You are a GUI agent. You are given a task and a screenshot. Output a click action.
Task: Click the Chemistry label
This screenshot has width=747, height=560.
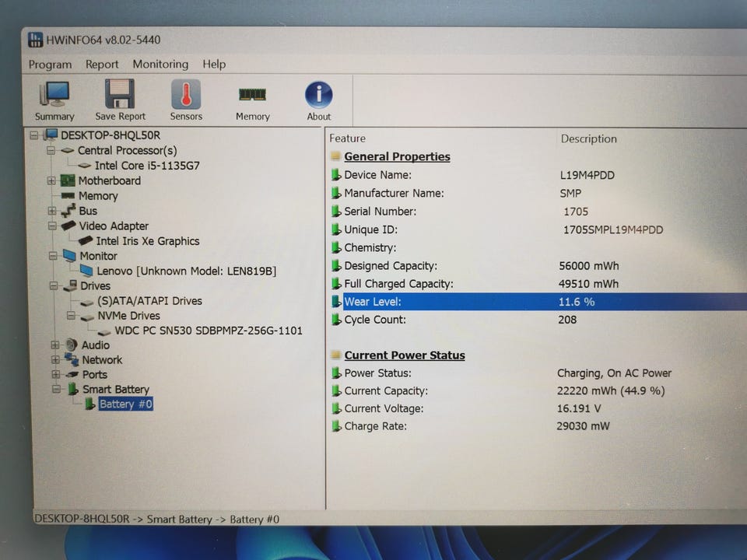click(x=370, y=247)
